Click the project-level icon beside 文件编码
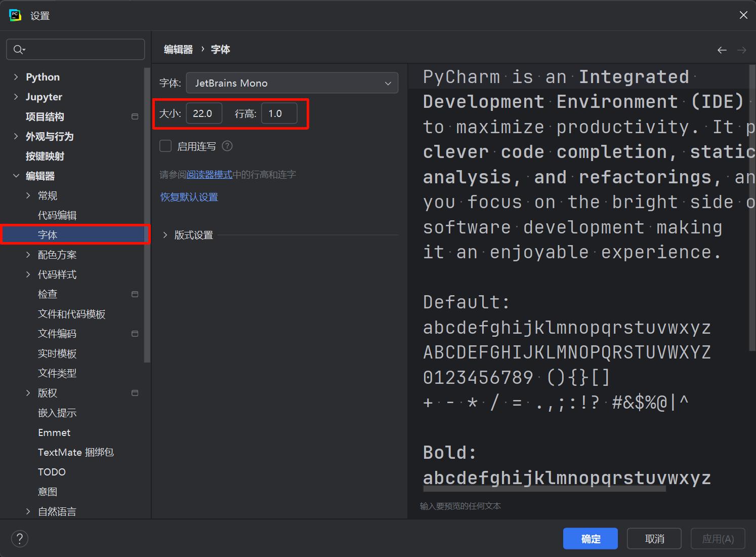Viewport: 756px width, 557px height. 135,334
